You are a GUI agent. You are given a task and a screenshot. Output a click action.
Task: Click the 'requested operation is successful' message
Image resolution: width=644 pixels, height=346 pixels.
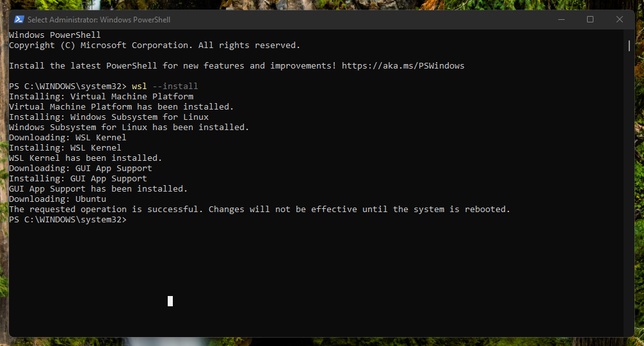coord(259,210)
